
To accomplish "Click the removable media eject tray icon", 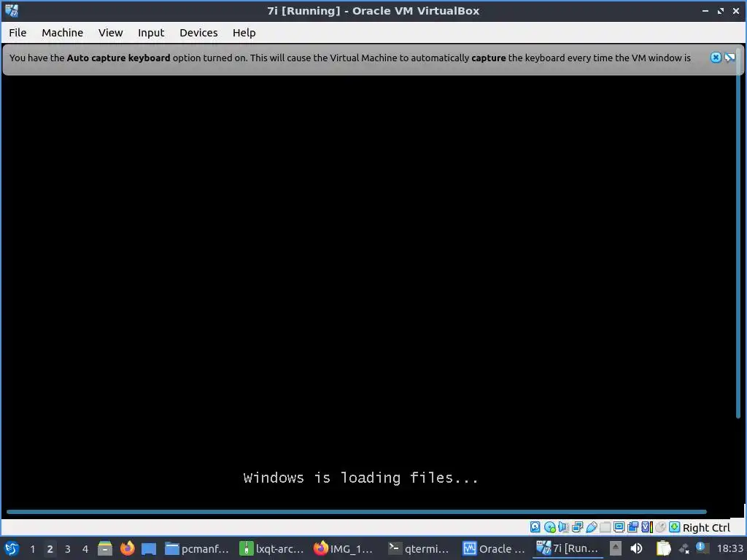I will pyautogui.click(x=615, y=548).
